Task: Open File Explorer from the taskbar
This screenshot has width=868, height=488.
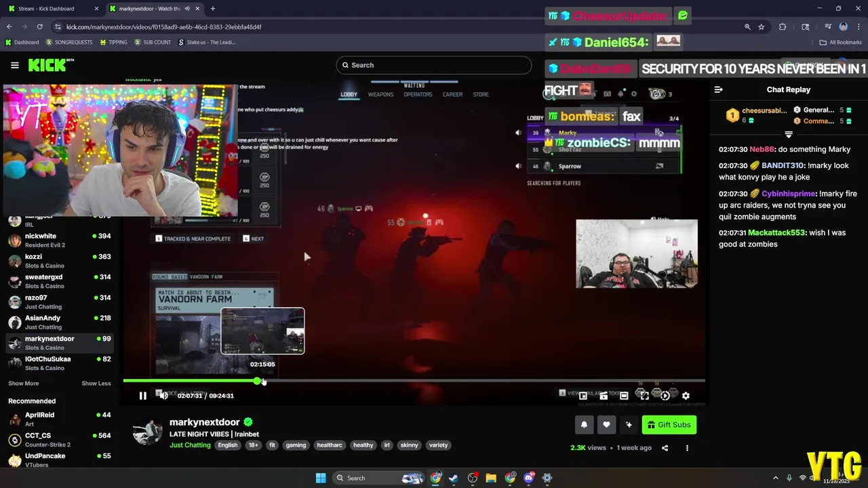Action: click(491, 478)
